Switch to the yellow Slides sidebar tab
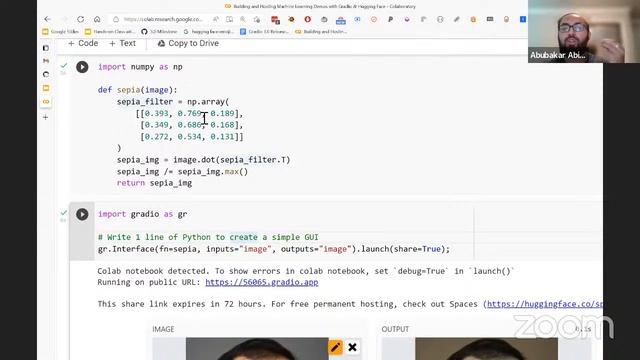Image resolution: width=640 pixels, height=360 pixels. (46, 88)
